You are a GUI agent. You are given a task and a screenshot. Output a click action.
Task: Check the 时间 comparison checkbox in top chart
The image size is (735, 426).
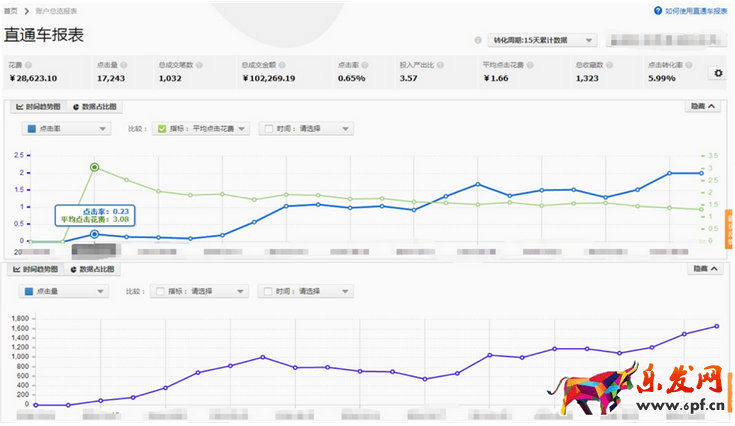pos(266,129)
